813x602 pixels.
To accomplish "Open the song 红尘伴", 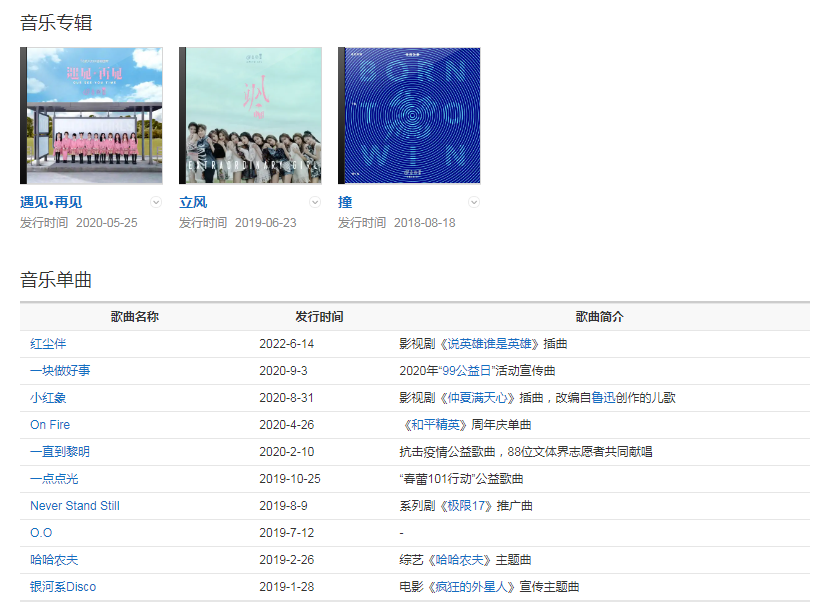I will coord(48,344).
